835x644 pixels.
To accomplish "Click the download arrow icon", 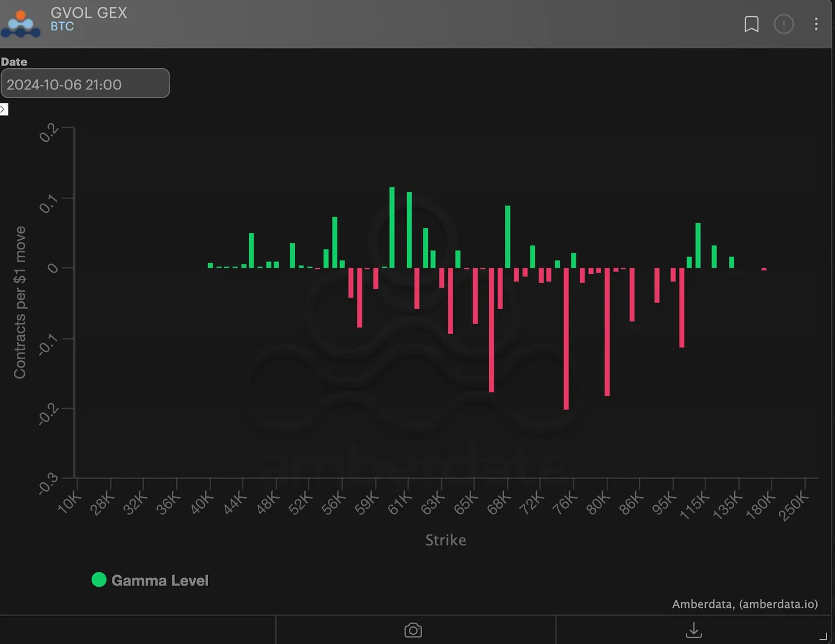I will tap(694, 630).
